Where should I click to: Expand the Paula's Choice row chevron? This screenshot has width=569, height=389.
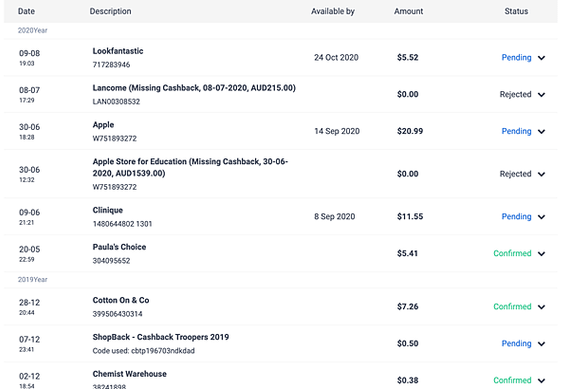[x=541, y=254]
